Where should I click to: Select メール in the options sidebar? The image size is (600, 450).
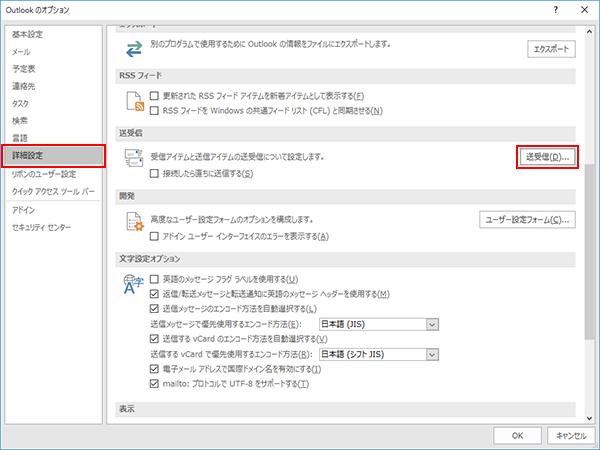[x=21, y=52]
